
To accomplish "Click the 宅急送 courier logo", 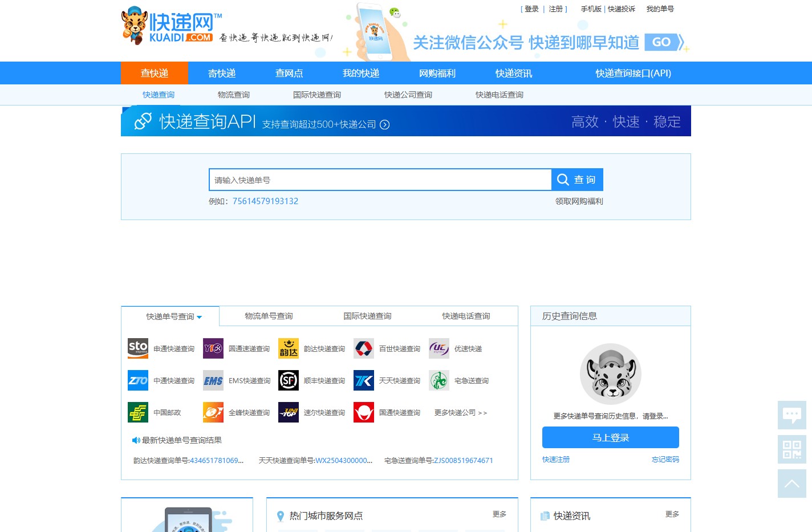I will tap(439, 380).
